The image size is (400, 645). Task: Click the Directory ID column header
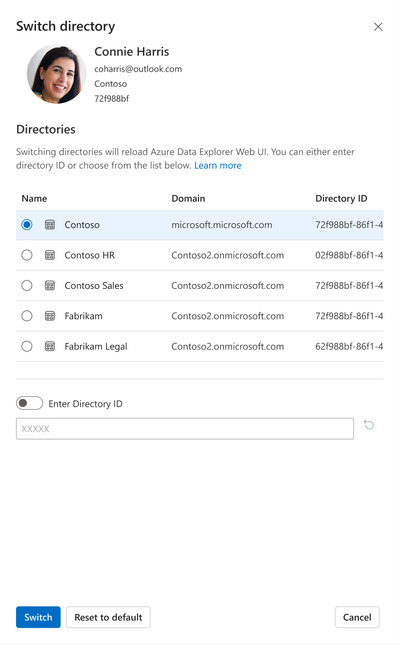click(x=341, y=198)
